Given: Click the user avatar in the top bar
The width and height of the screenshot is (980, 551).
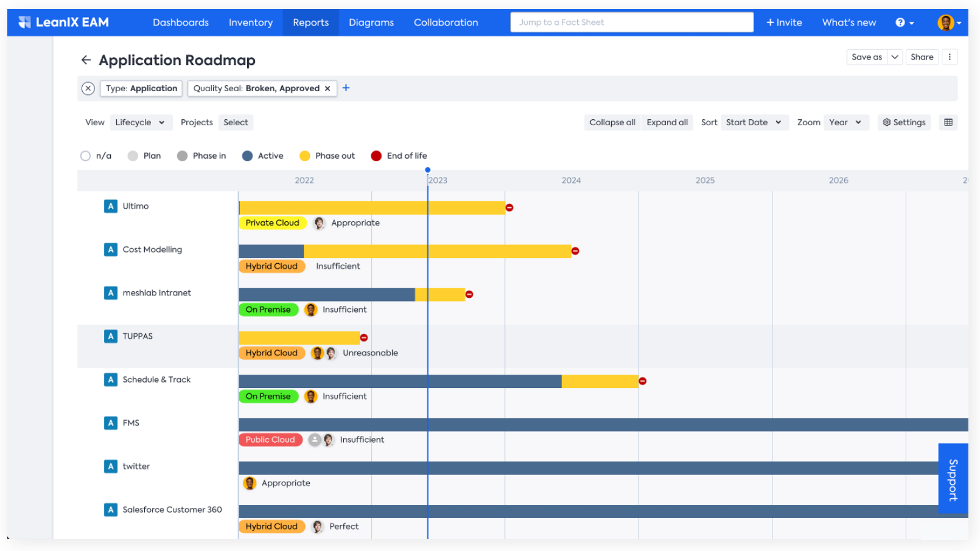Looking at the screenshot, I should [945, 23].
